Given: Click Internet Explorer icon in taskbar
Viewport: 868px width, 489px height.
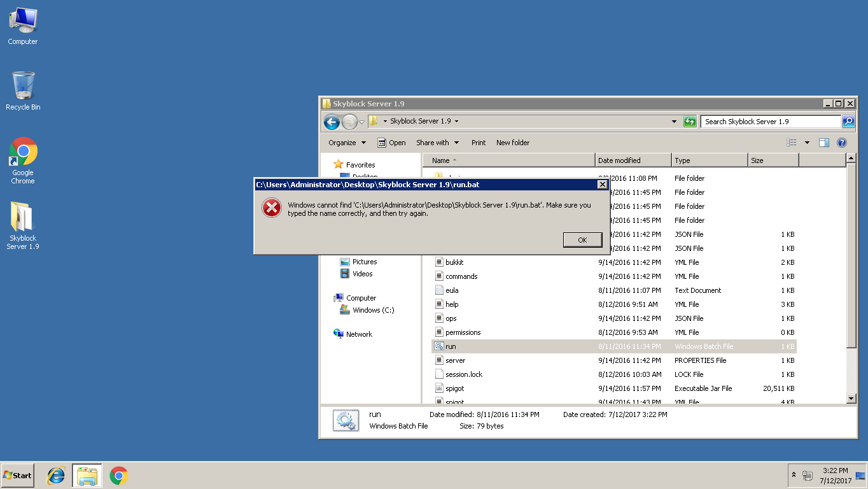Looking at the screenshot, I should [56, 476].
